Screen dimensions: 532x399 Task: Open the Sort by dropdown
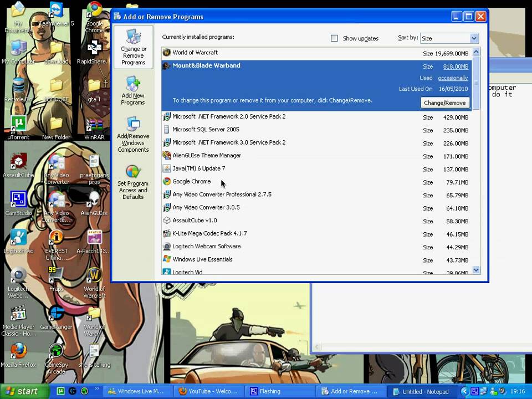474,38
